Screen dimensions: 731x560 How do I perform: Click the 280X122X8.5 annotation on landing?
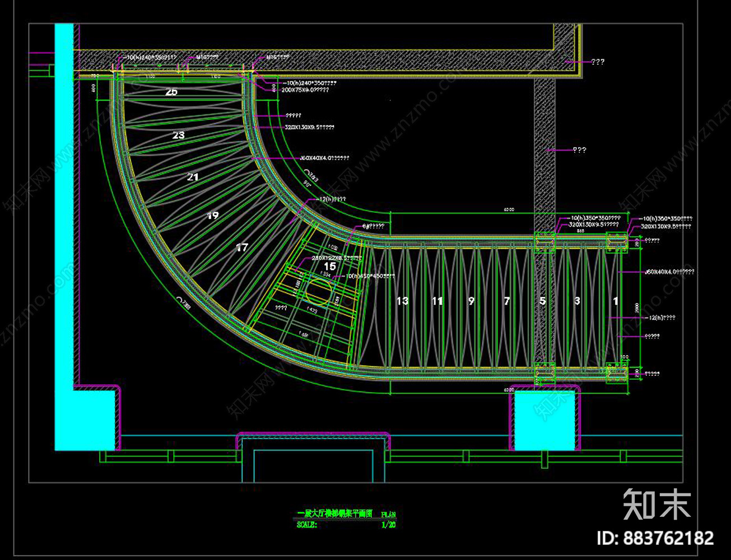pos(337,258)
